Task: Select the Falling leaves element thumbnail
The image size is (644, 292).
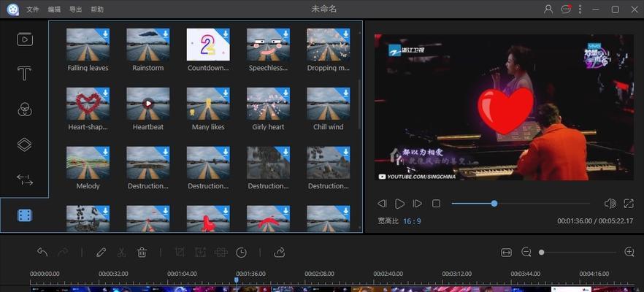Action: tap(88, 45)
